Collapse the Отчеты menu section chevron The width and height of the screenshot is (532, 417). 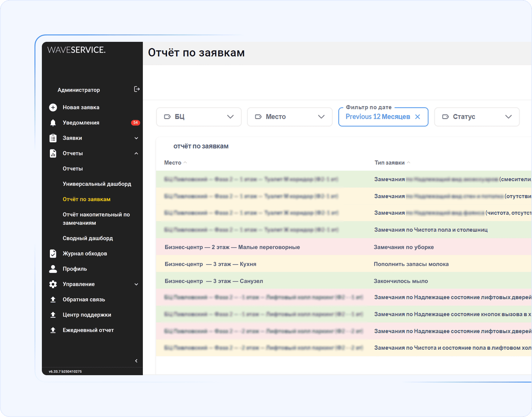click(136, 153)
